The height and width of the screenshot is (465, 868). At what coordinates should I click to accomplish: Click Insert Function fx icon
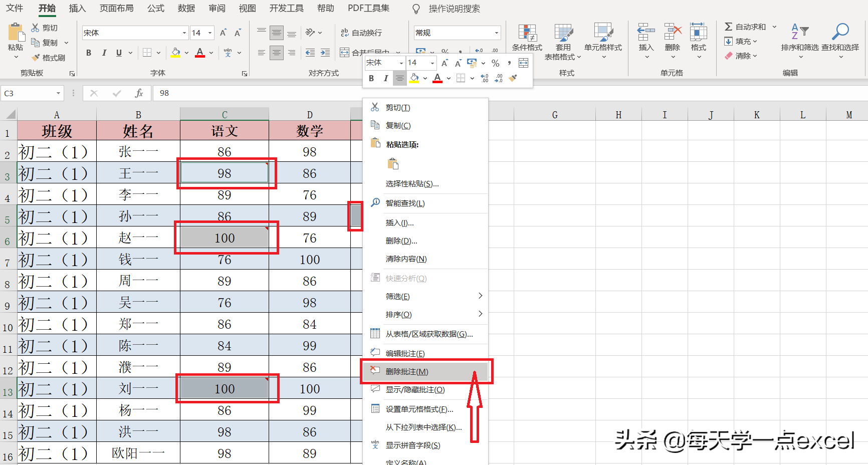[139, 93]
